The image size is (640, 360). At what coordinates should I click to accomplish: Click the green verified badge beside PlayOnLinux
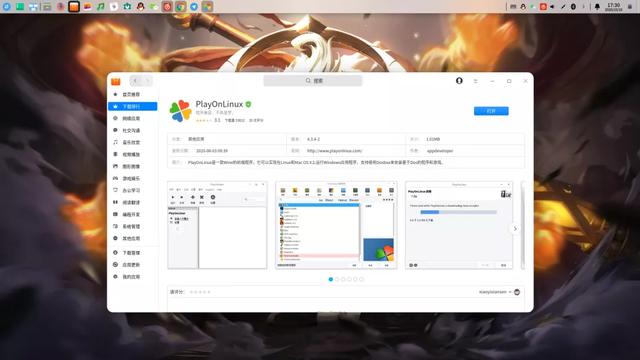coord(248,104)
